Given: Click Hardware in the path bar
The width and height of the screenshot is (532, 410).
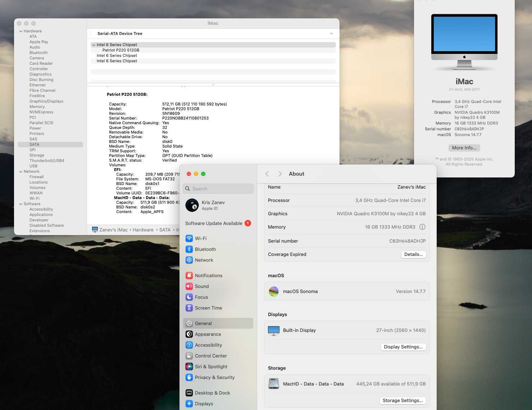Looking at the screenshot, I should (x=143, y=230).
